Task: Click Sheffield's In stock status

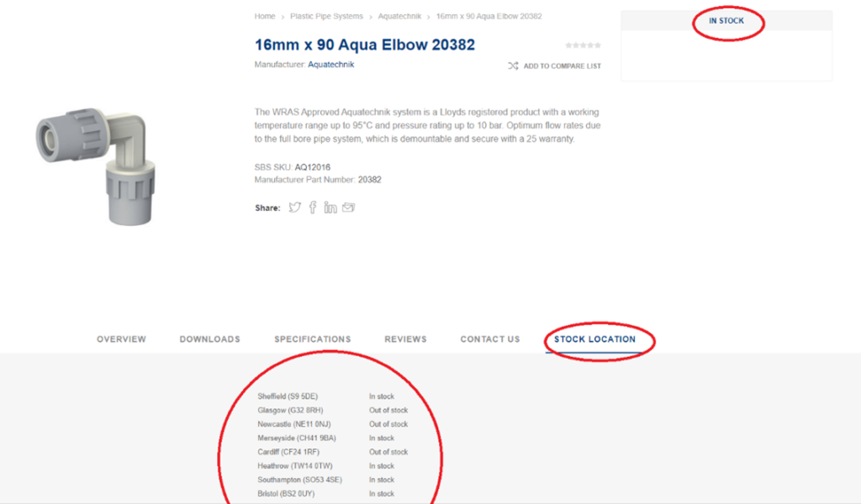Action: click(x=382, y=396)
